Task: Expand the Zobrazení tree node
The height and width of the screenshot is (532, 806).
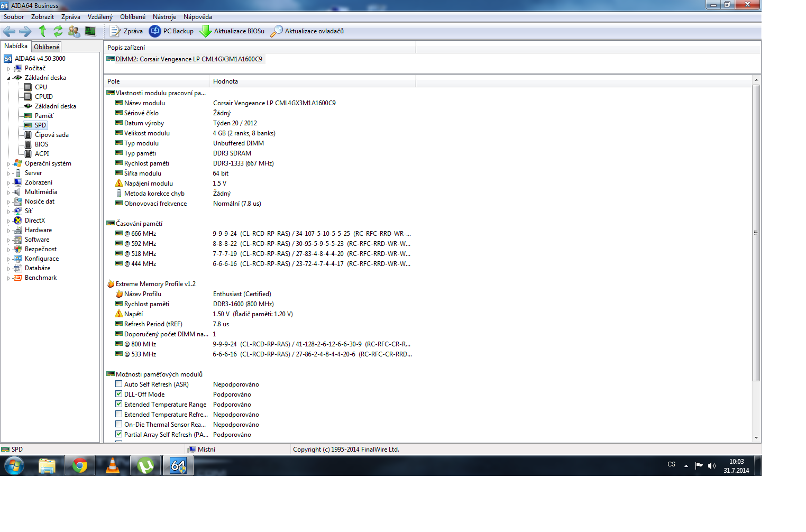Action: [x=8, y=183]
